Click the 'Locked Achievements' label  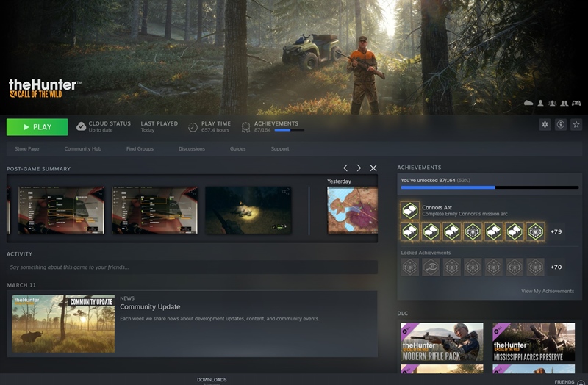(x=426, y=253)
